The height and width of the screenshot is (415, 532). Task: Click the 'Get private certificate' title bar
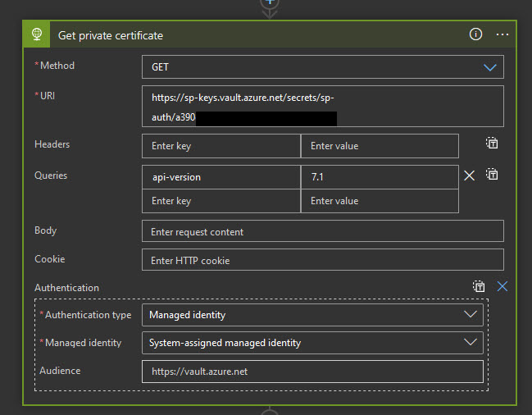coord(246,35)
